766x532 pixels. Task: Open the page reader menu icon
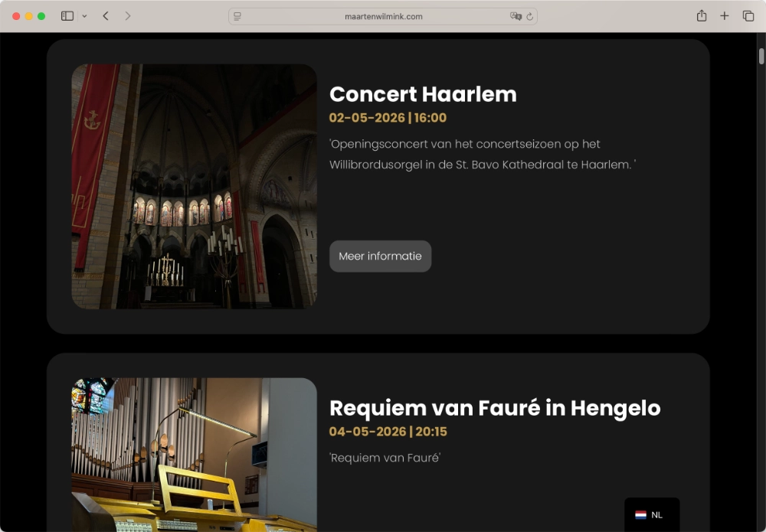[237, 16]
